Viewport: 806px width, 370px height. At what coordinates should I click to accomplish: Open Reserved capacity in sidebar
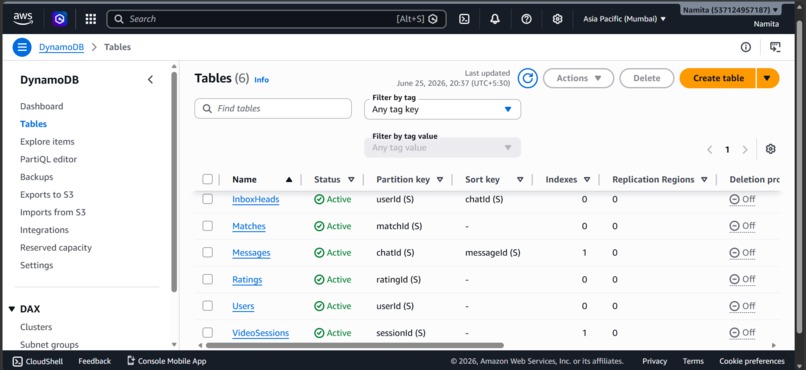click(x=56, y=248)
